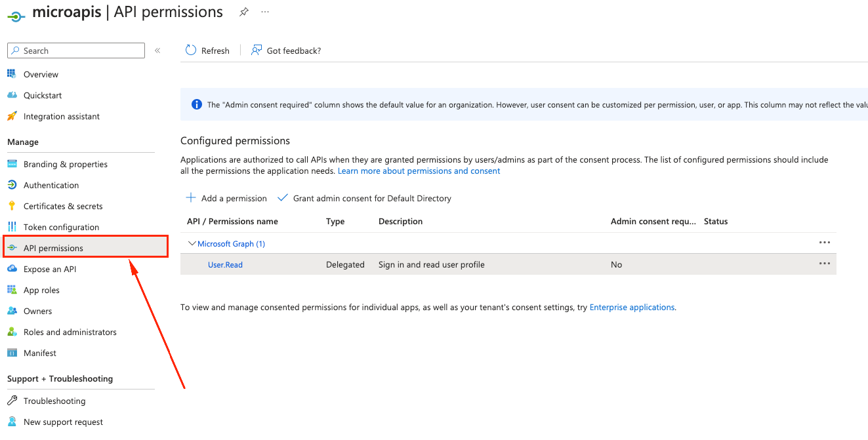Click the Configured permissions heading

[235, 140]
